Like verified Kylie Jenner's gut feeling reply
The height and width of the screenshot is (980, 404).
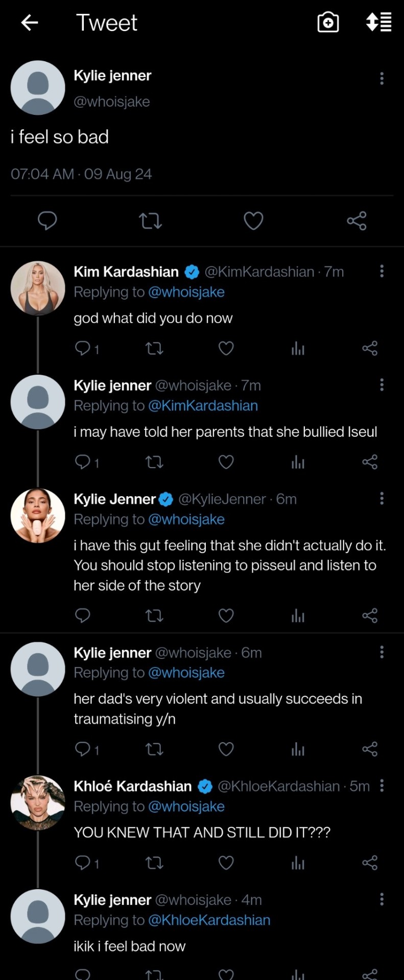pos(226,616)
